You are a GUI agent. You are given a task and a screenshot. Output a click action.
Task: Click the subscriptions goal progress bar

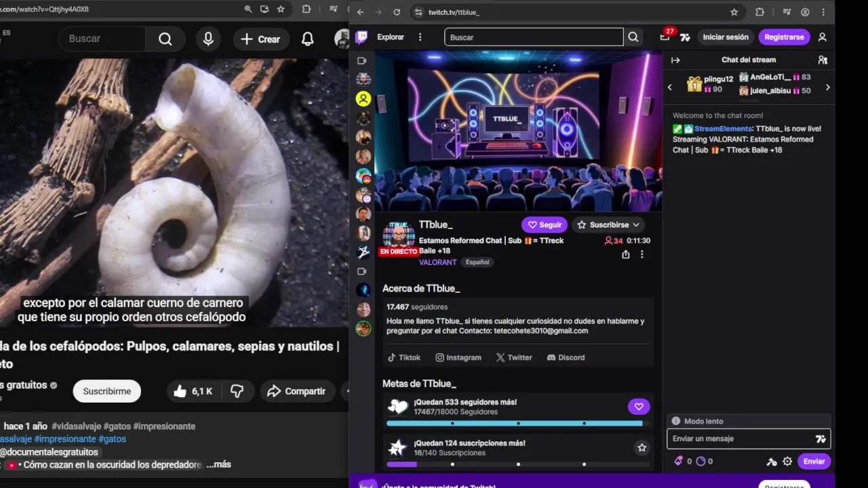[518, 464]
